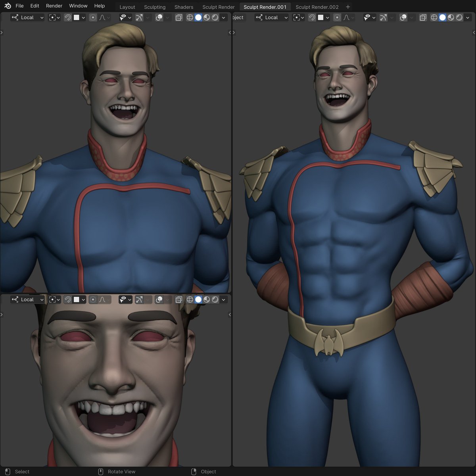This screenshot has width=476, height=476.
Task: Click the Rotate View hint in status bar
Action: [121, 472]
